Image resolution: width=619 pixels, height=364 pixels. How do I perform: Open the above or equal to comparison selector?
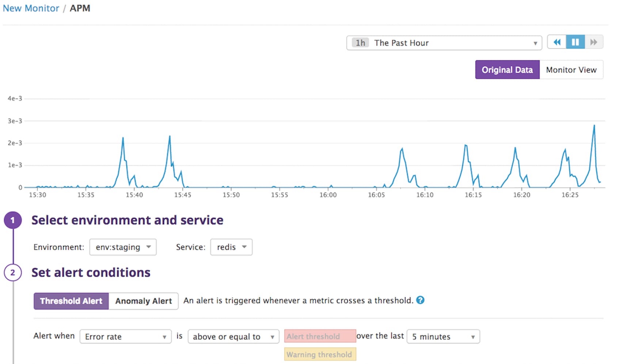coord(233,336)
